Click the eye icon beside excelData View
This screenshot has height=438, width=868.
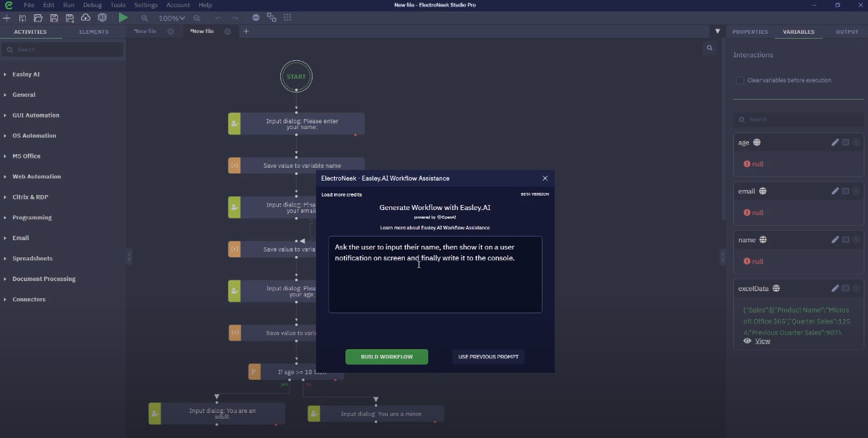click(748, 341)
